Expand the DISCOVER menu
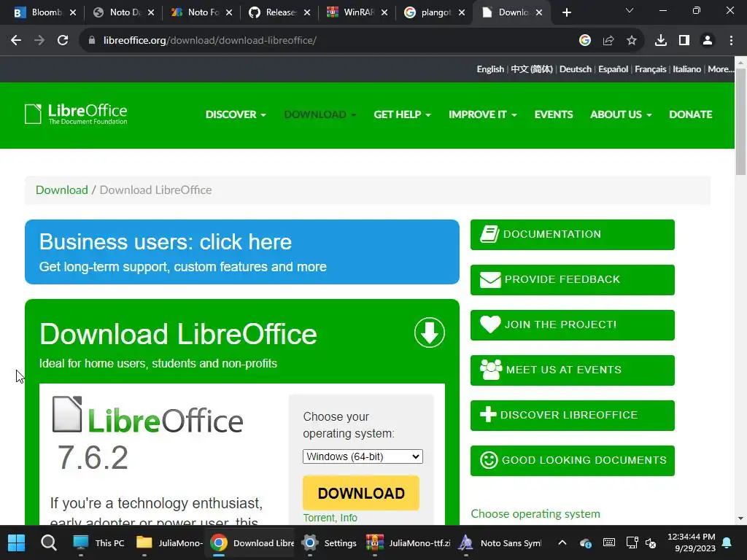 (236, 114)
